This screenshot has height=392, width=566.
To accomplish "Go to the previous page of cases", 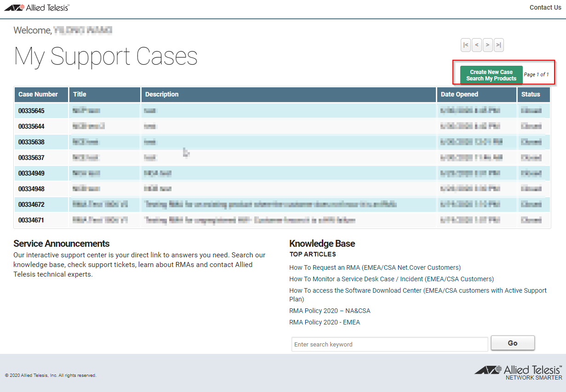I will [477, 45].
